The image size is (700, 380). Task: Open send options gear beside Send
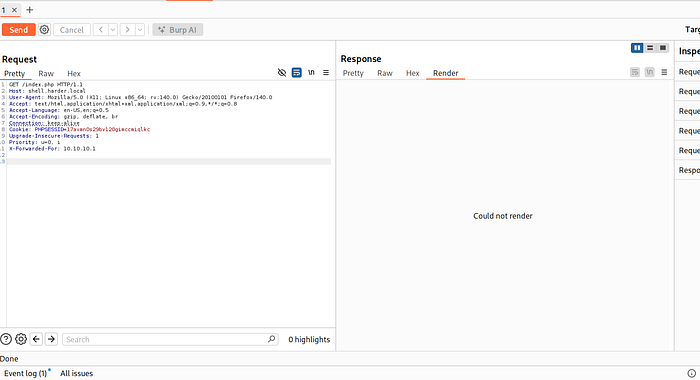(x=44, y=30)
